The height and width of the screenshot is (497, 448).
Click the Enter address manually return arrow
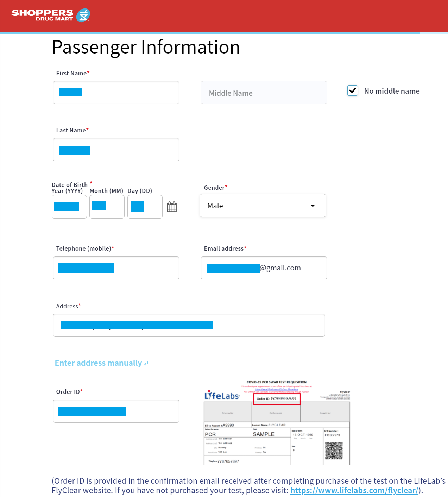point(146,364)
